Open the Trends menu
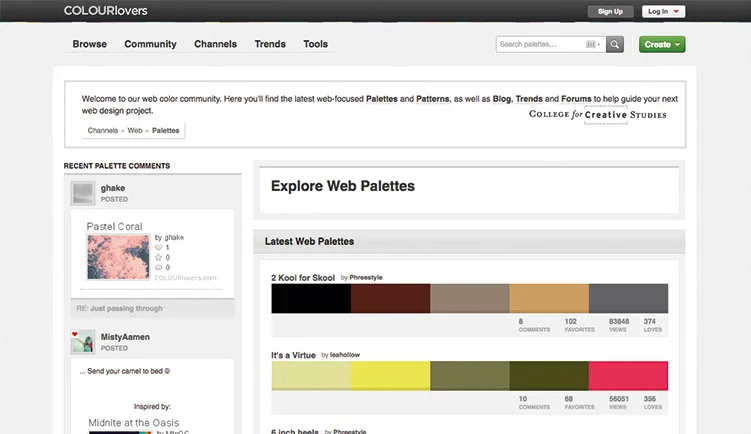This screenshot has width=751, height=434. pos(270,44)
